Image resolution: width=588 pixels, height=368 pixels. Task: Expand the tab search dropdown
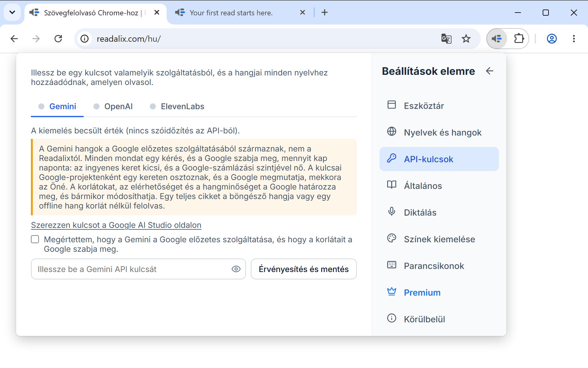click(x=12, y=13)
